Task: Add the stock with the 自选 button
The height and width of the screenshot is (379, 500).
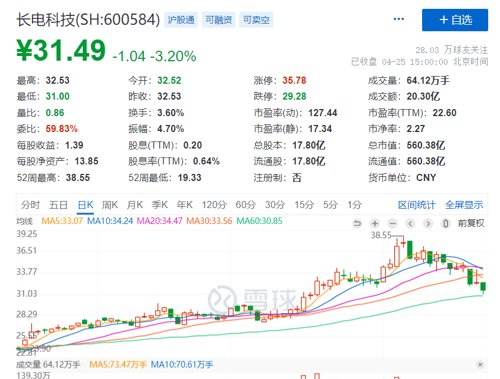Action: coord(455,20)
